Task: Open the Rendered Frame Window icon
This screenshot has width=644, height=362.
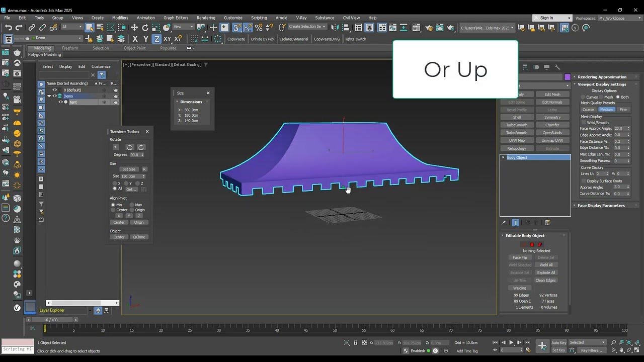Action: coord(439,28)
